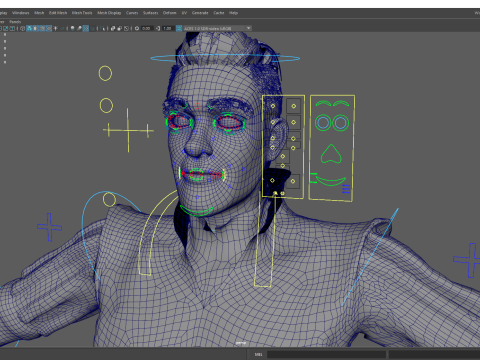The width and height of the screenshot is (480, 360).
Task: Open the Windows menu
Action: (x=21, y=13)
